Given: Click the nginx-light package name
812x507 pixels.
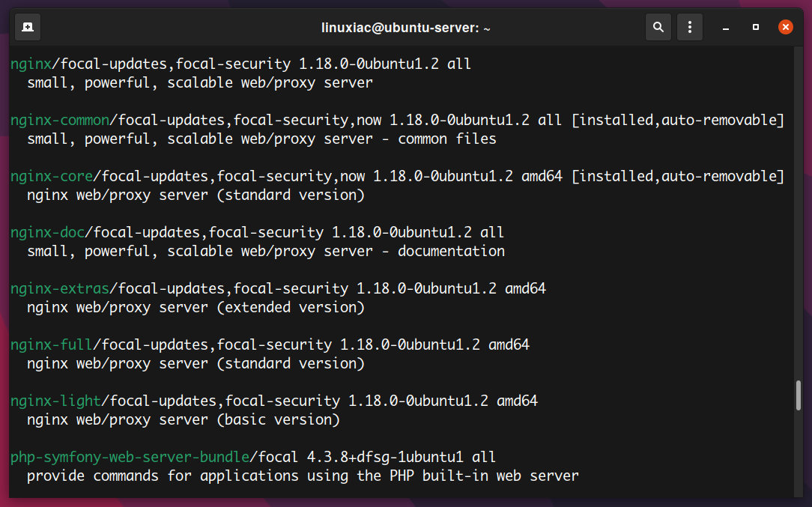Looking at the screenshot, I should click(56, 401).
